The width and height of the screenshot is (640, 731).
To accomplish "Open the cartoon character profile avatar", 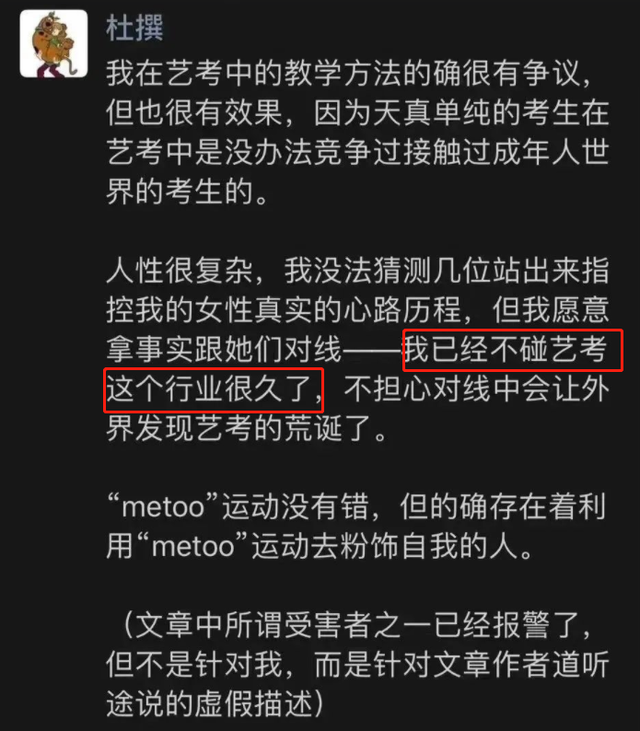I will pos(54,43).
